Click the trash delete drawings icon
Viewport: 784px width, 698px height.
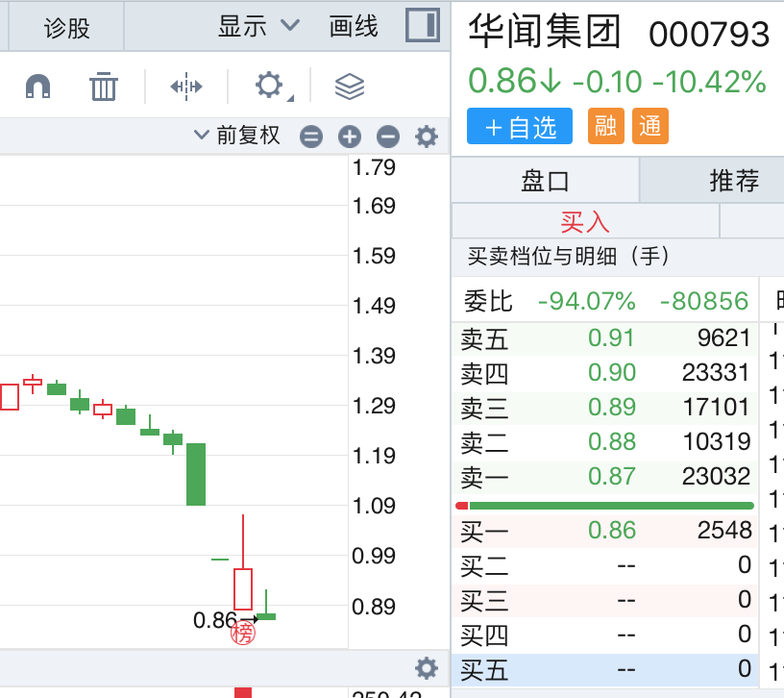[103, 87]
